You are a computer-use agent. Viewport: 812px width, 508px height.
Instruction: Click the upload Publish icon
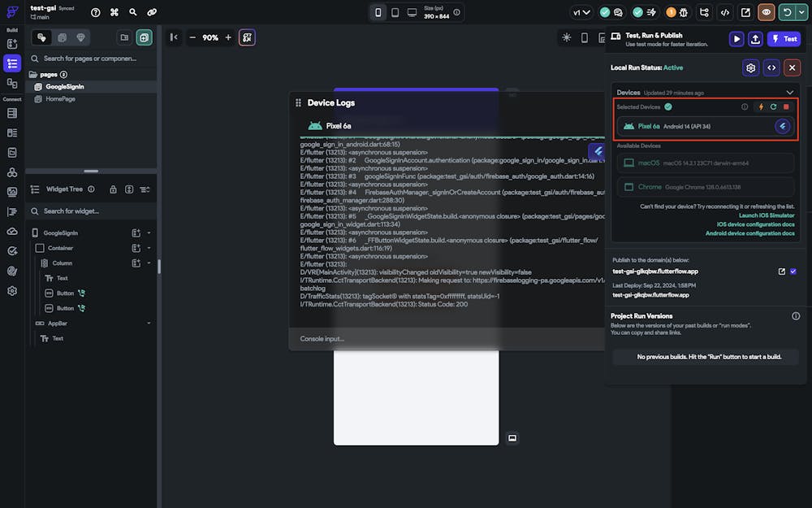[x=755, y=39]
